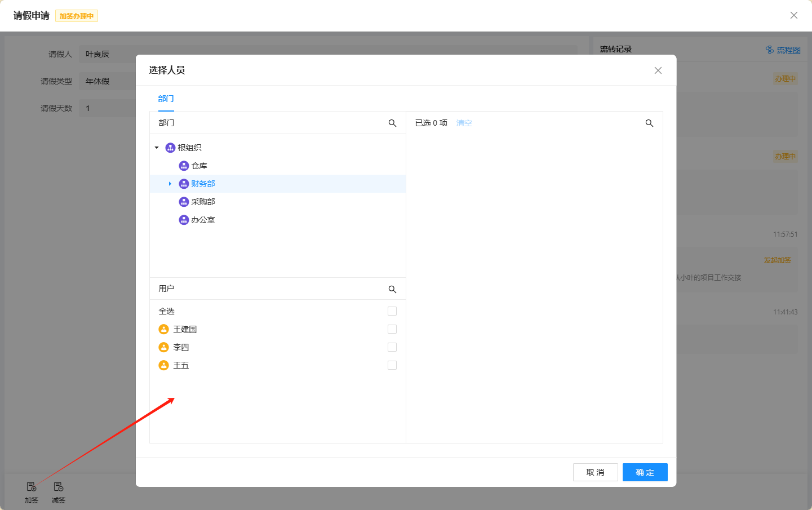Image resolution: width=812 pixels, height=510 pixels.
Task: Expand the 财务部 department node
Action: pos(170,184)
